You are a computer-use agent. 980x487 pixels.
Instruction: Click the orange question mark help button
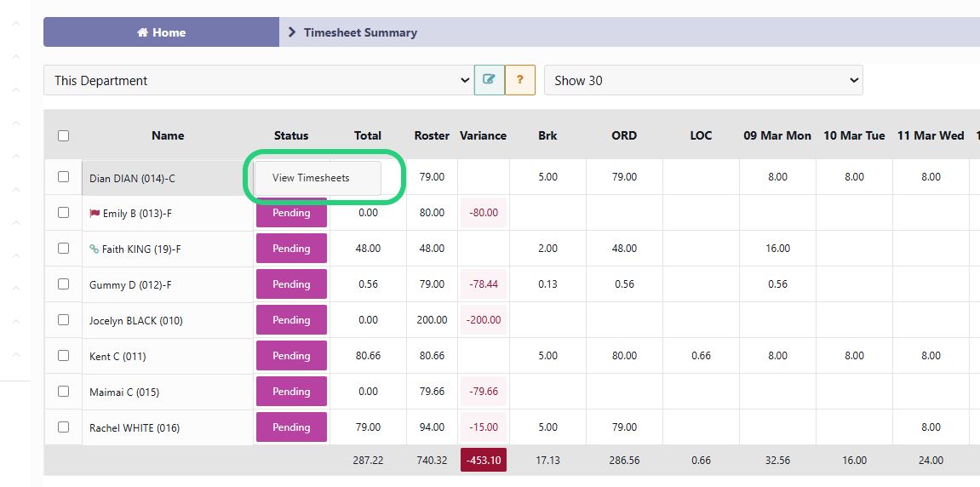520,80
